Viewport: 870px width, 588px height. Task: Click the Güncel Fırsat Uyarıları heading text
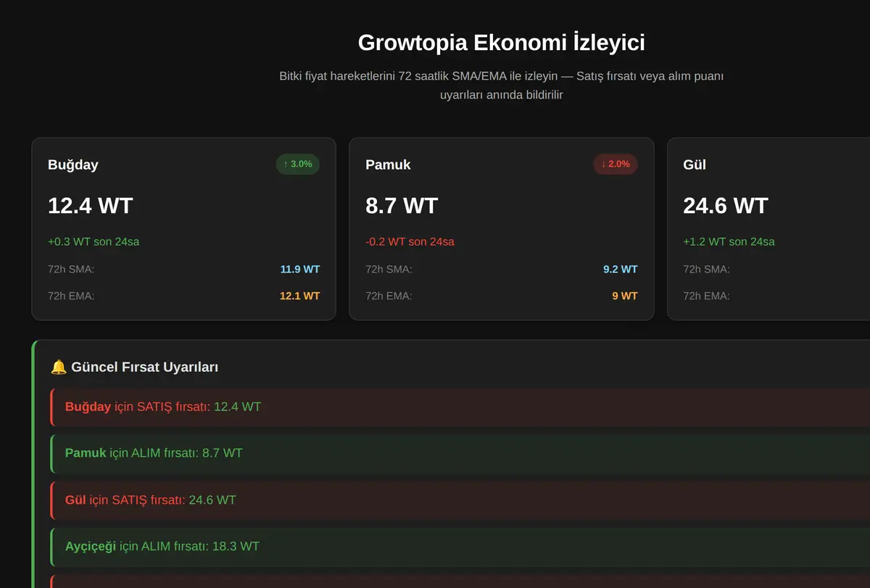click(x=144, y=367)
